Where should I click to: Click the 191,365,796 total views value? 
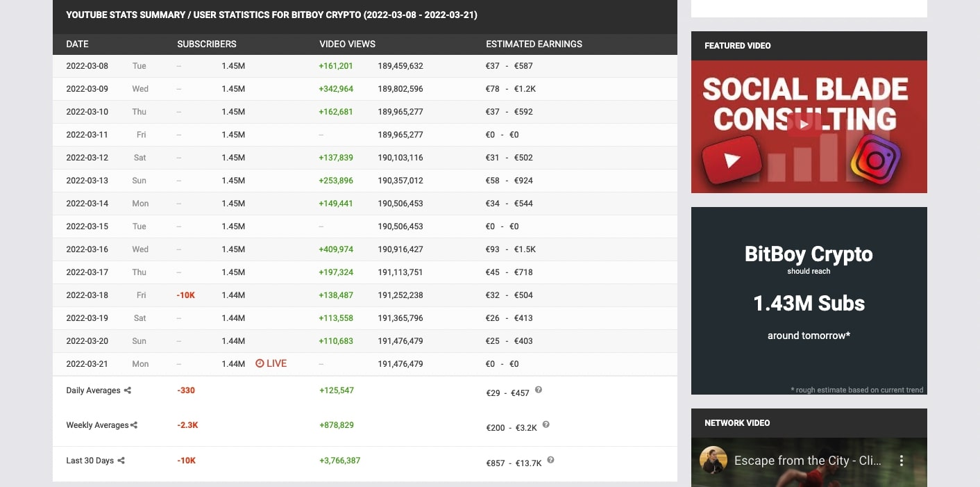(x=400, y=318)
